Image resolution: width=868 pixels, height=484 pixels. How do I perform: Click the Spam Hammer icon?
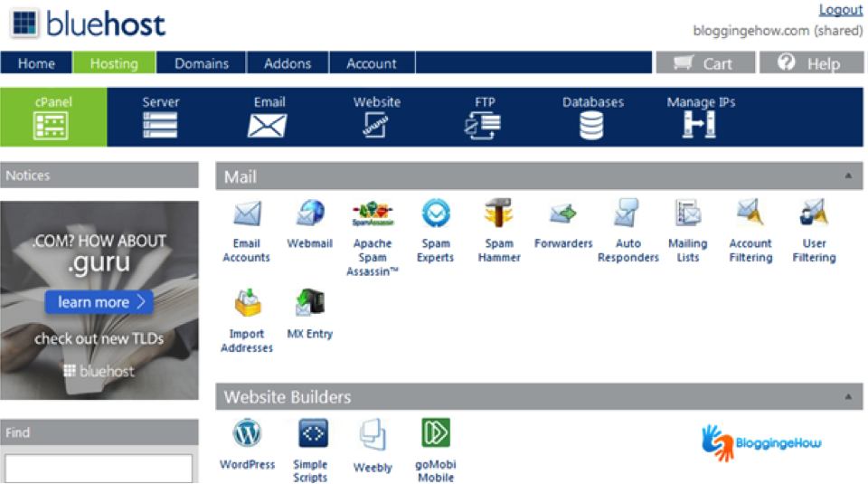[498, 215]
